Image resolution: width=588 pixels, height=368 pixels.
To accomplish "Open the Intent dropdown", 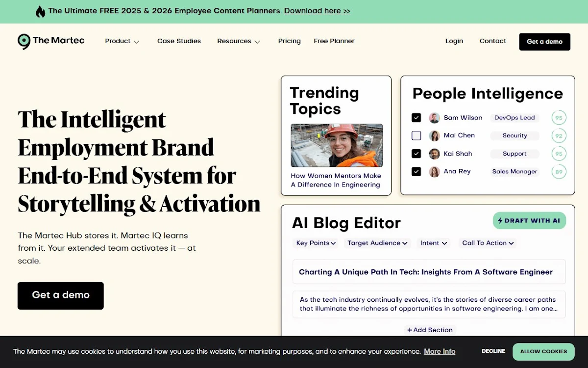I will [x=434, y=243].
